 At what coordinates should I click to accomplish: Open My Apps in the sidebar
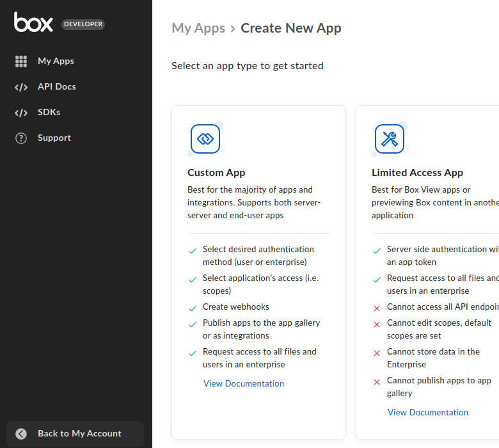coord(56,61)
